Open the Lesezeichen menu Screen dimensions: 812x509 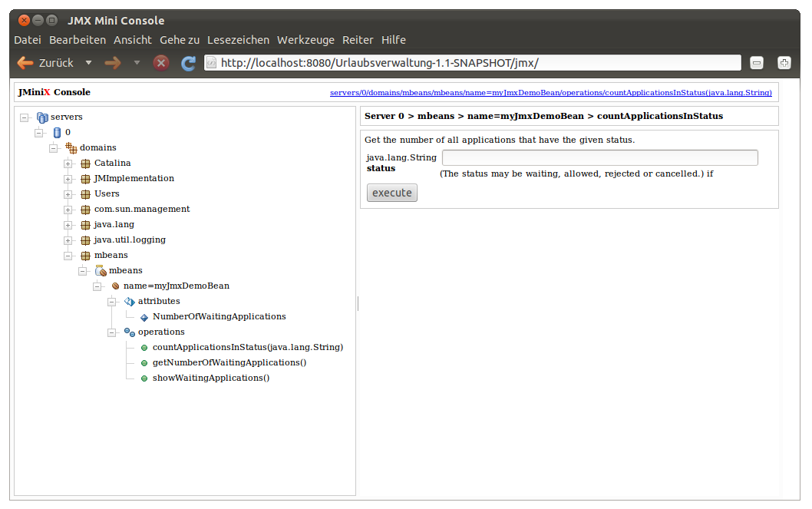[x=238, y=40]
